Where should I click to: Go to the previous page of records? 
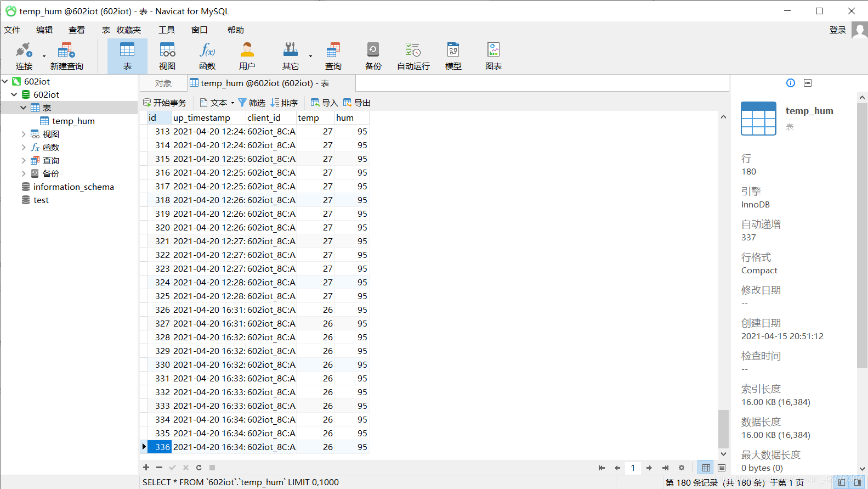[x=617, y=468]
